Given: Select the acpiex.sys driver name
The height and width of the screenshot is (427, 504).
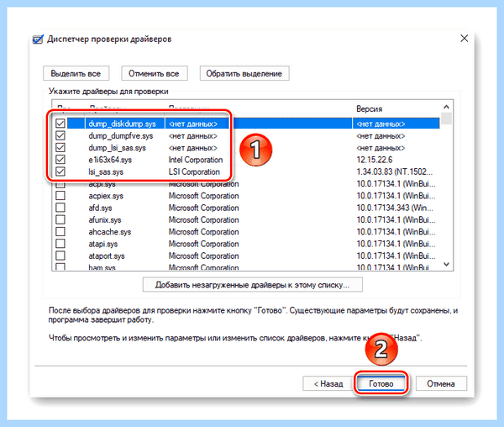Looking at the screenshot, I should [106, 196].
